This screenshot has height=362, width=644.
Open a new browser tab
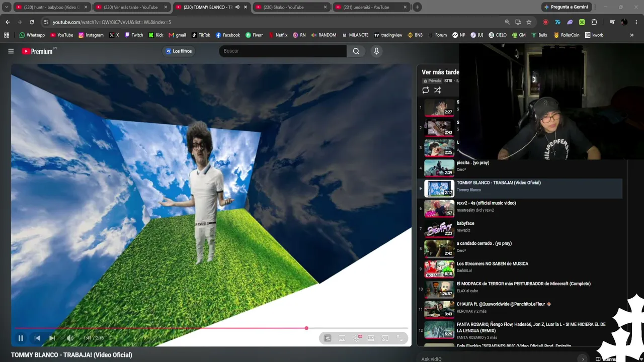pyautogui.click(x=417, y=7)
